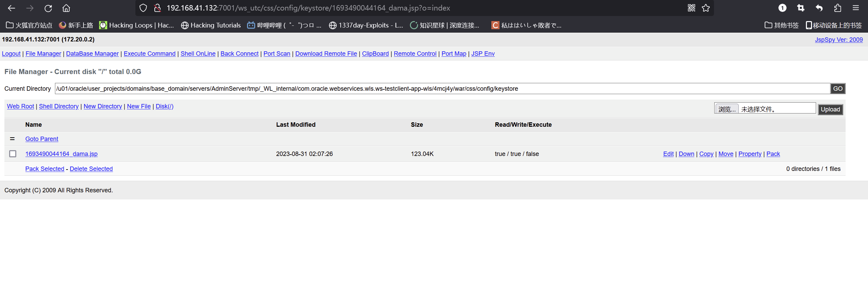Open Remote Control
Screen dimensions: 868x281
coord(415,54)
